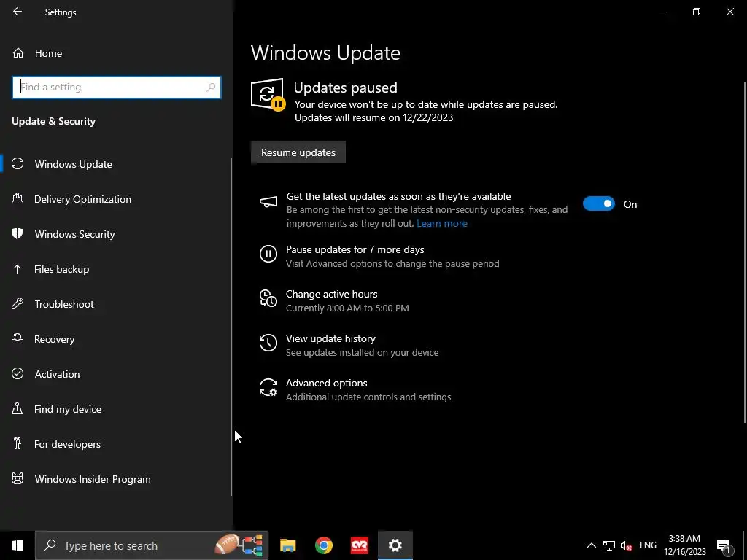The width and height of the screenshot is (747, 560).
Task: Launch Google Chrome from the taskbar
Action: click(323, 545)
